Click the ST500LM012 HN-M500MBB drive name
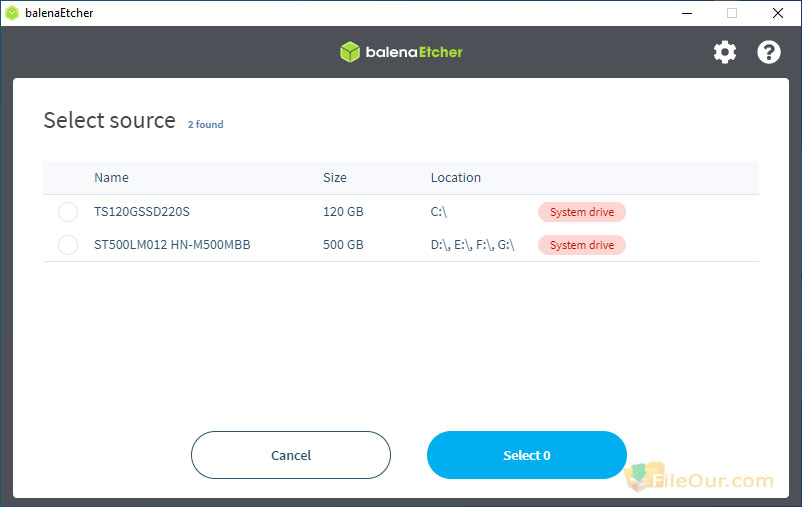Image resolution: width=802 pixels, height=507 pixels. [x=172, y=245]
